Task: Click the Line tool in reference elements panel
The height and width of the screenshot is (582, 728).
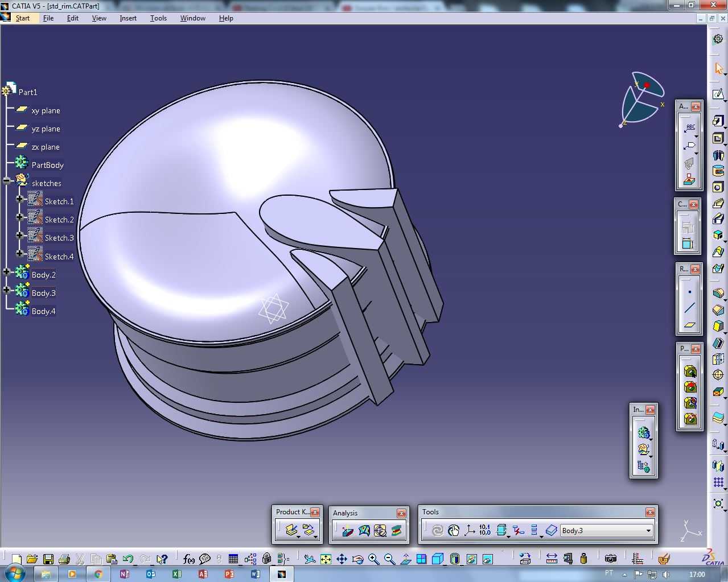Action: [689, 308]
